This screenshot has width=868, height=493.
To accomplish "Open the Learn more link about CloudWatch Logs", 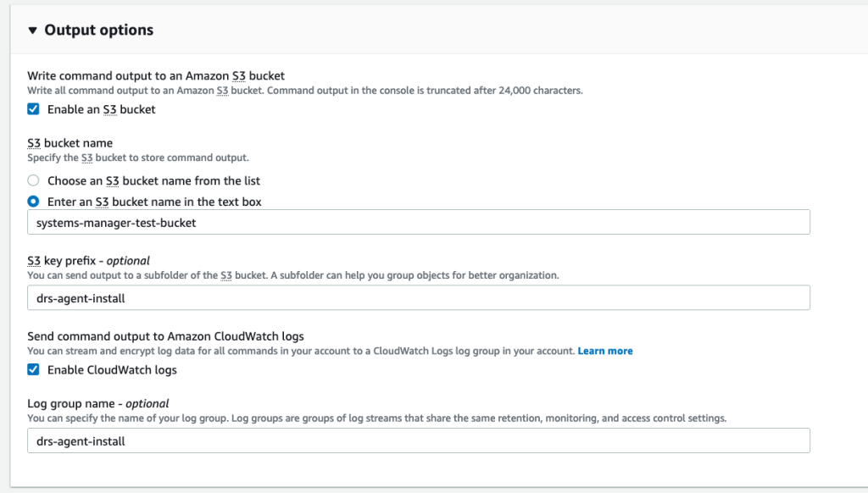I will coord(604,351).
